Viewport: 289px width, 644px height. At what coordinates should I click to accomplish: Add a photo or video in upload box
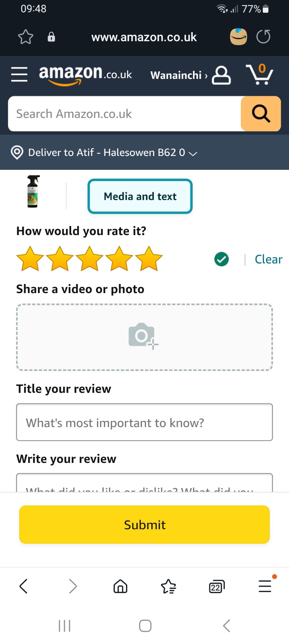144,337
